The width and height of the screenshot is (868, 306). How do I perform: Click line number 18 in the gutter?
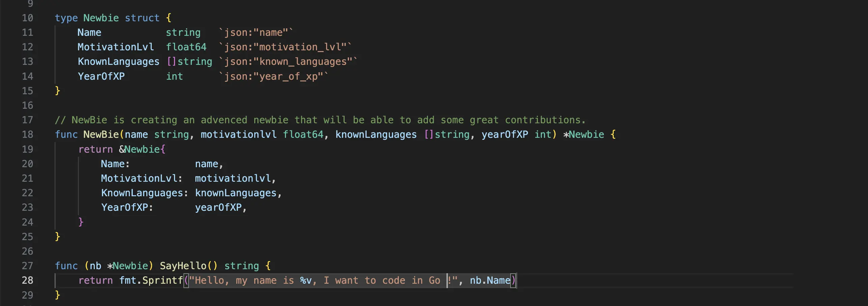point(27,134)
